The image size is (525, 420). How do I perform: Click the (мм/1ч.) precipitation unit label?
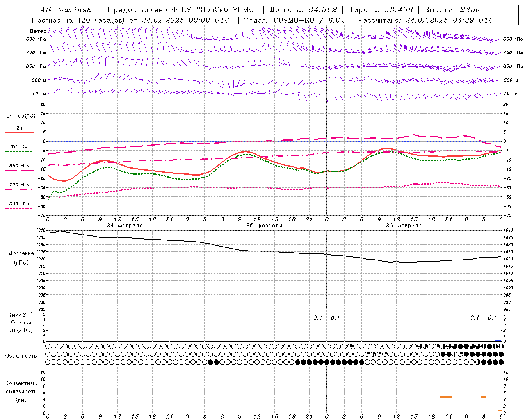point(21,330)
